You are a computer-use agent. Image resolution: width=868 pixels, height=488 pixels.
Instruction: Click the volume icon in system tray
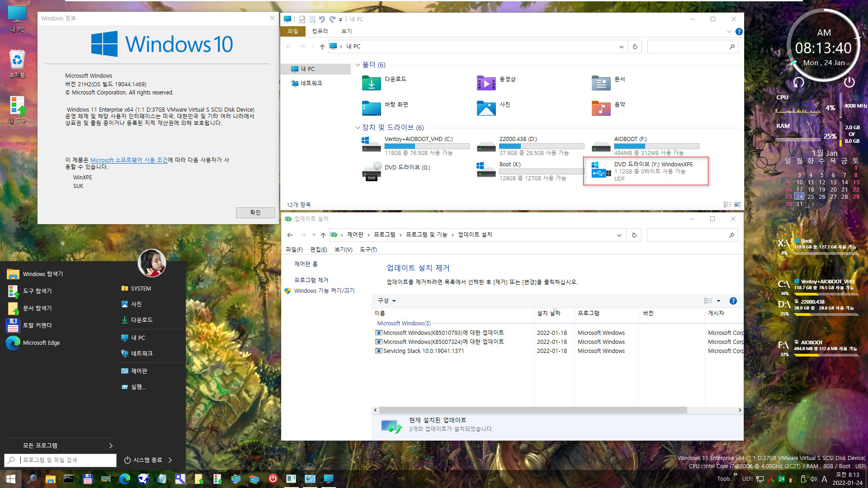pos(813,479)
